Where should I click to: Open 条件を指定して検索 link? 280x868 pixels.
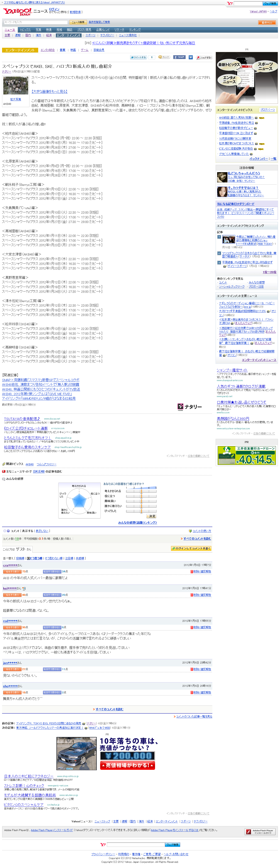pos(99,22)
